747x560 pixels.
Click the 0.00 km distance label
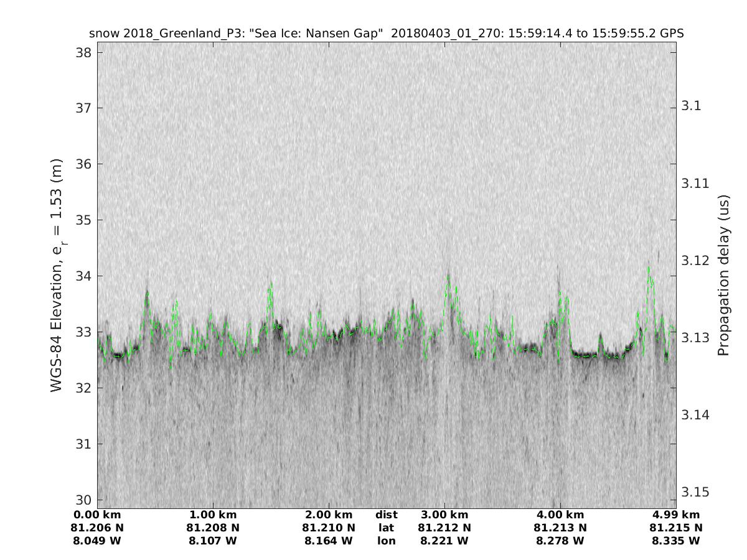(97, 515)
